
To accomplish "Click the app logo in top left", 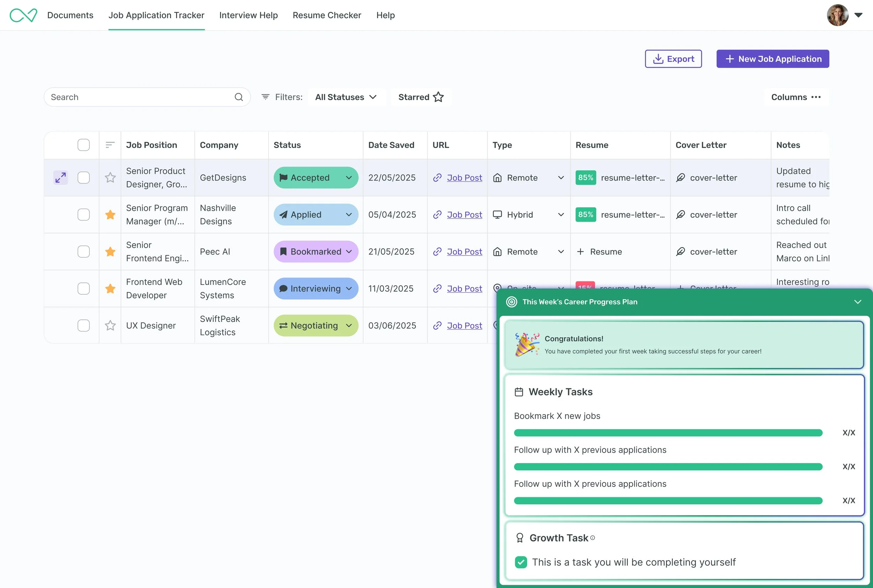I will click(23, 15).
